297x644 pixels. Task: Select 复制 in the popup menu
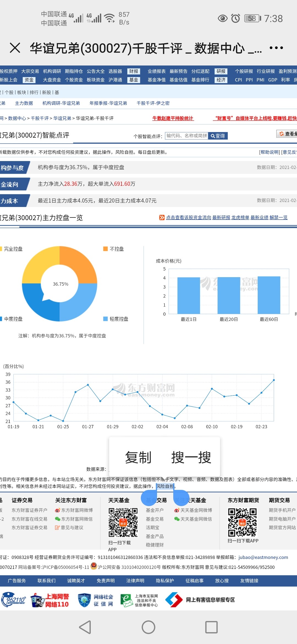[138, 457]
